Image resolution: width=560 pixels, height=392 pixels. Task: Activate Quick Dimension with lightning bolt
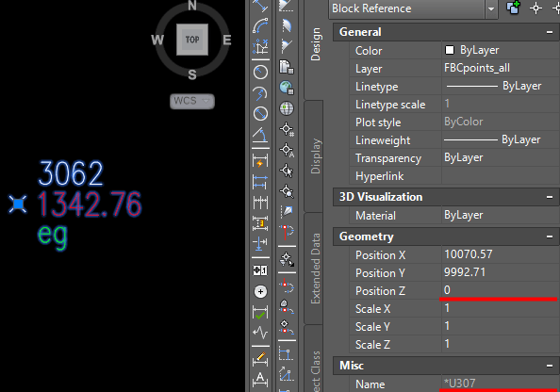coord(260,160)
